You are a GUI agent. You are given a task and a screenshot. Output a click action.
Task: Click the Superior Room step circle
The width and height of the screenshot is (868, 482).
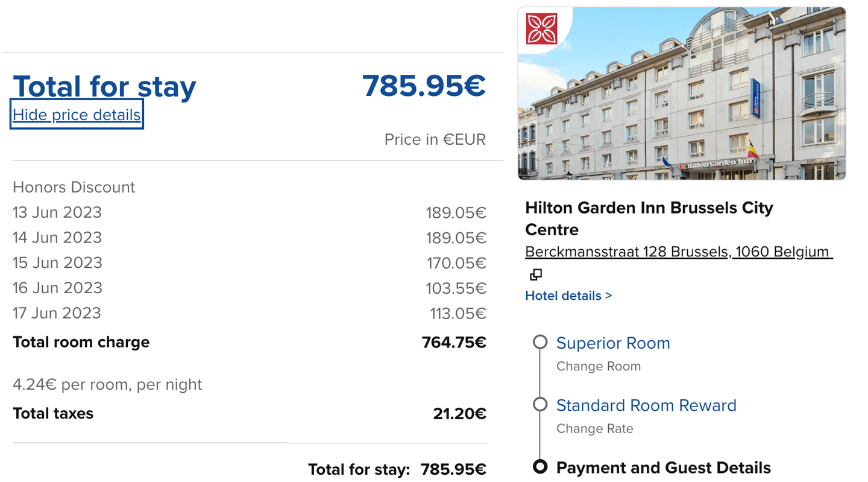point(540,343)
